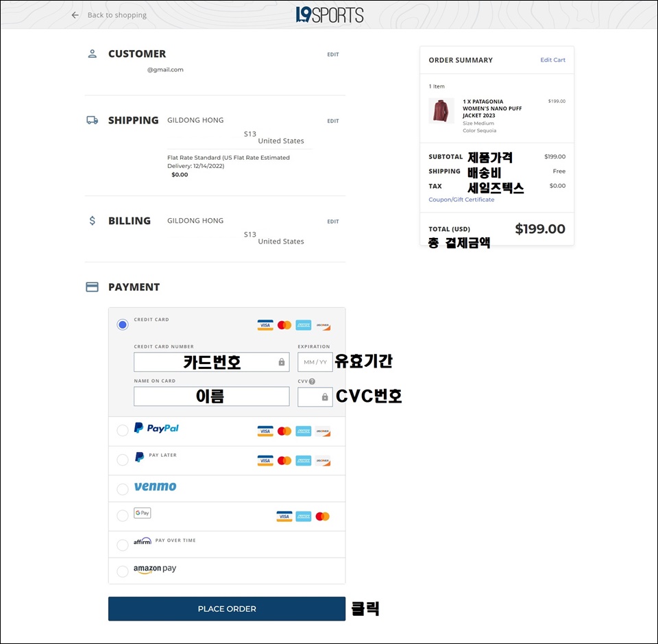
Task: Click the Visa icon in Pay Later row
Action: (x=265, y=461)
